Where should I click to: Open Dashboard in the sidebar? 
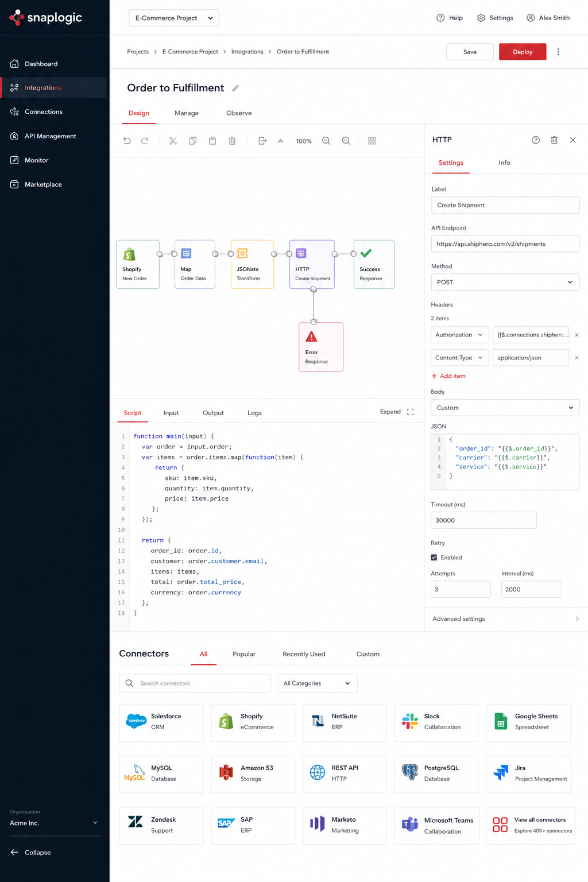(x=53, y=64)
